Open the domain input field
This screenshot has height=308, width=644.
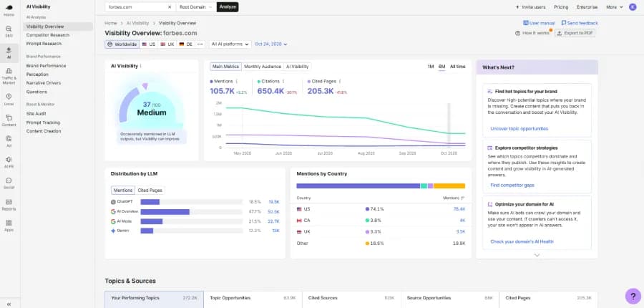pyautogui.click(x=140, y=7)
